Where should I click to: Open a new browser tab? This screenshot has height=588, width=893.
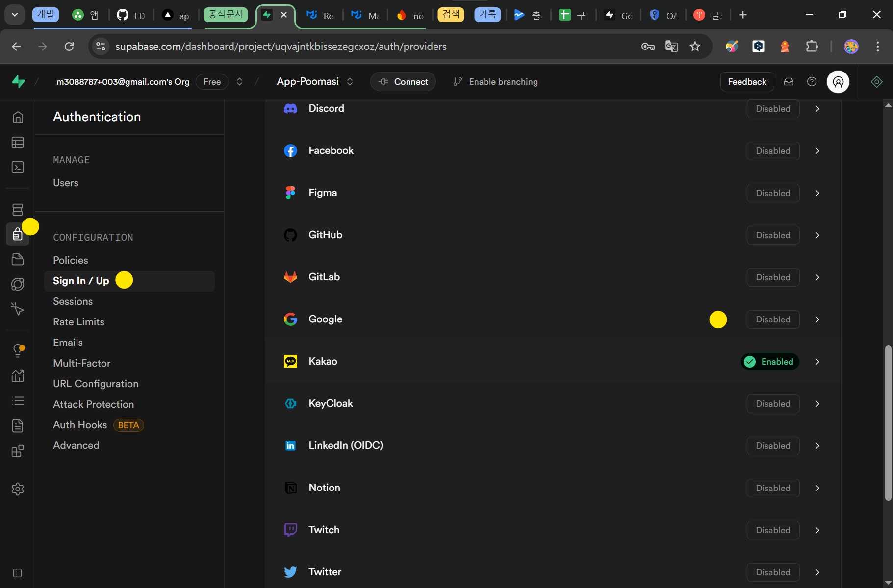click(743, 15)
